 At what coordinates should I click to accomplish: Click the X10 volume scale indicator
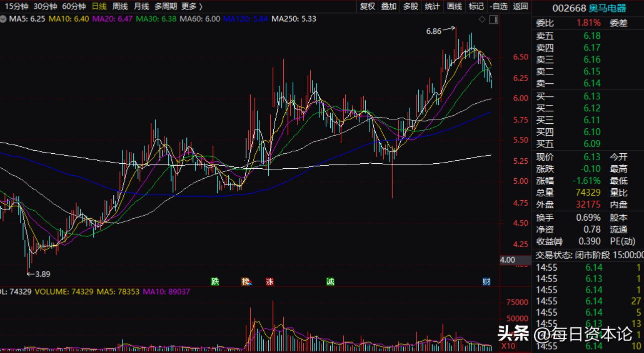[x=508, y=346]
